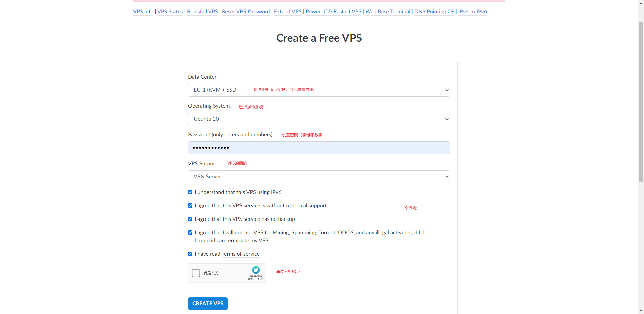Uncheck the IPv6 understanding checkbox
The image size is (644, 314).
coord(190,192)
